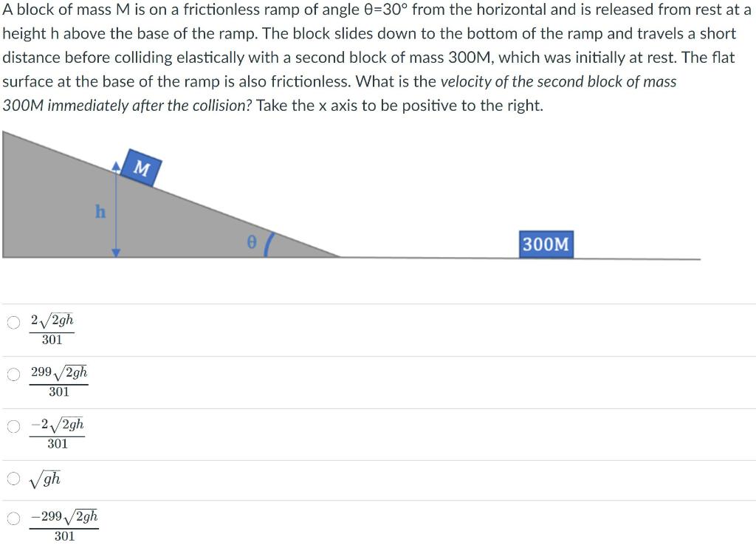The height and width of the screenshot is (545, 756).
Task: Click the height label h on the diagram
Action: pyautogui.click(x=100, y=212)
